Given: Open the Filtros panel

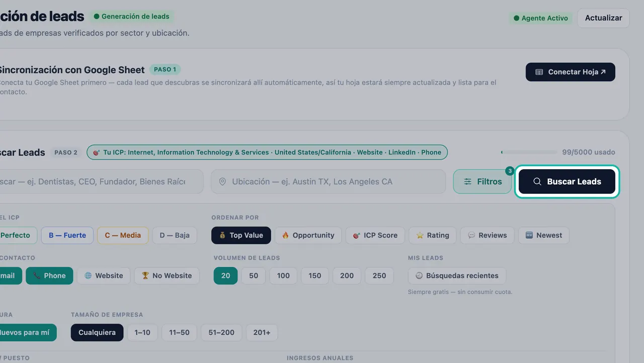Looking at the screenshot, I should click(482, 182).
